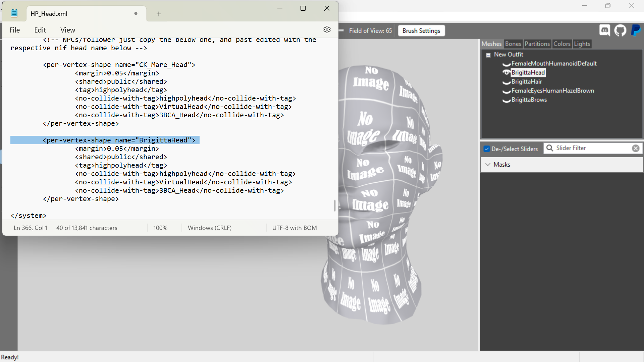
Task: Collapse the Masks section
Action: (x=488, y=165)
